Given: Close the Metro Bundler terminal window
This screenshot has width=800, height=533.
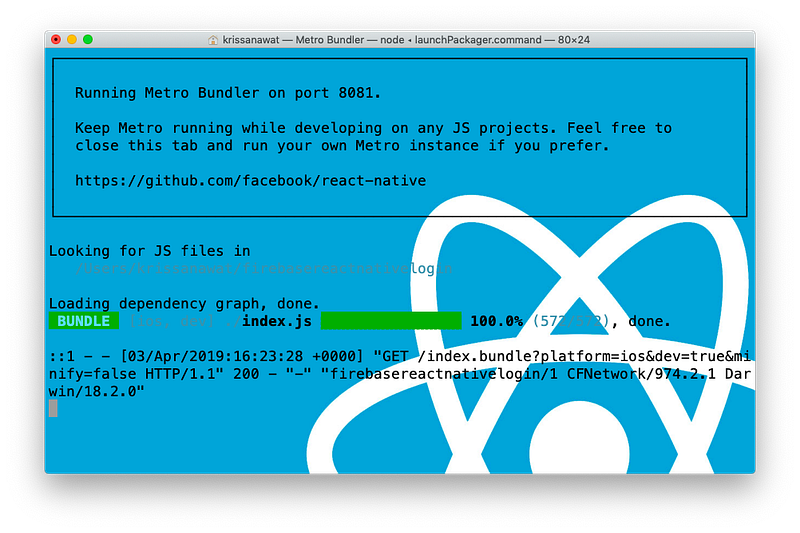Looking at the screenshot, I should click(56, 39).
